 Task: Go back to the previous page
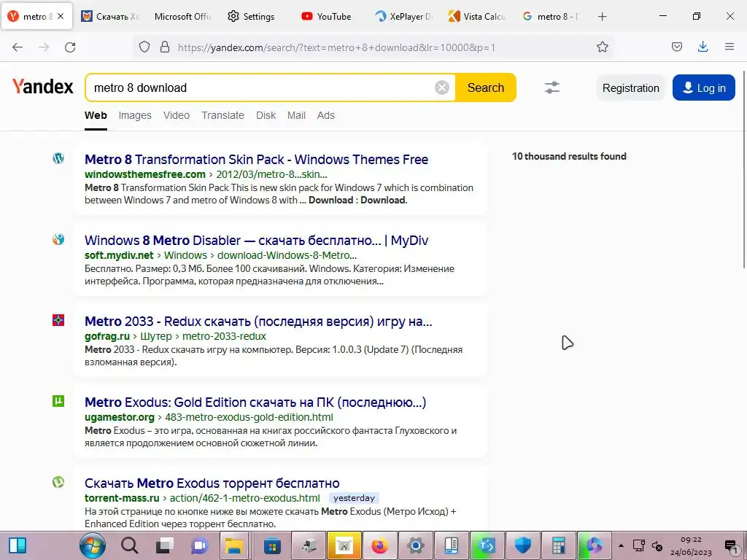tap(18, 47)
